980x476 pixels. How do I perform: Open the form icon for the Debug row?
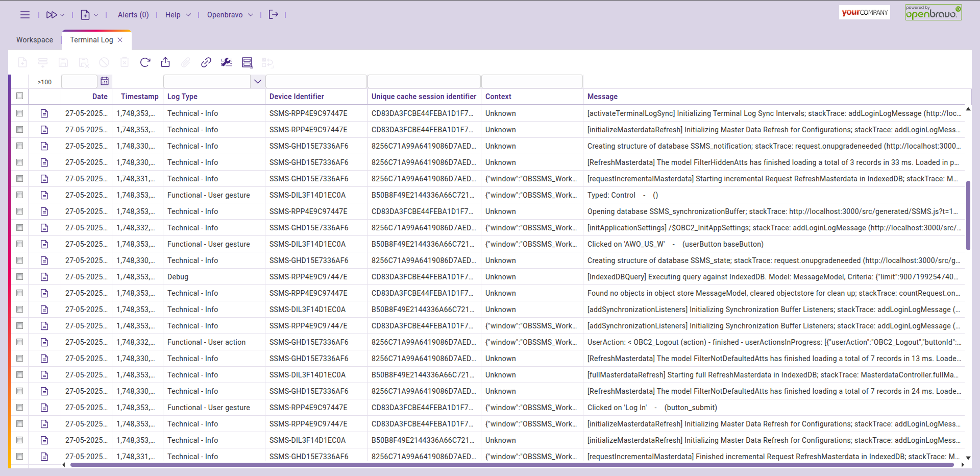44,277
